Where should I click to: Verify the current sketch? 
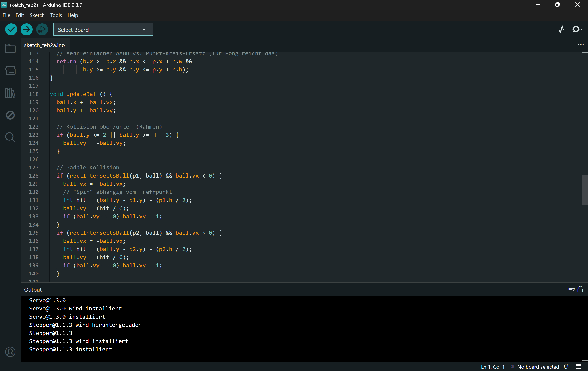pyautogui.click(x=11, y=29)
